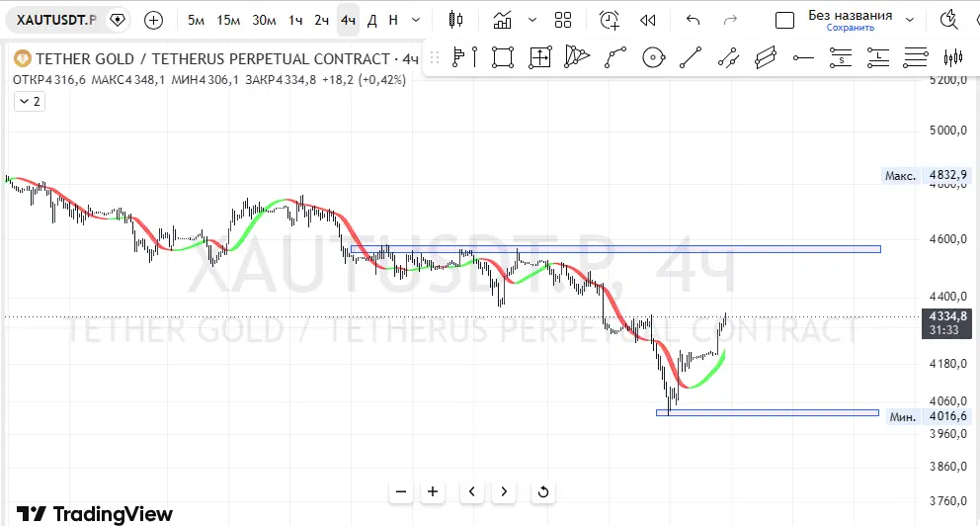980x526 pixels.
Task: Undo the last chart action
Action: [x=693, y=20]
